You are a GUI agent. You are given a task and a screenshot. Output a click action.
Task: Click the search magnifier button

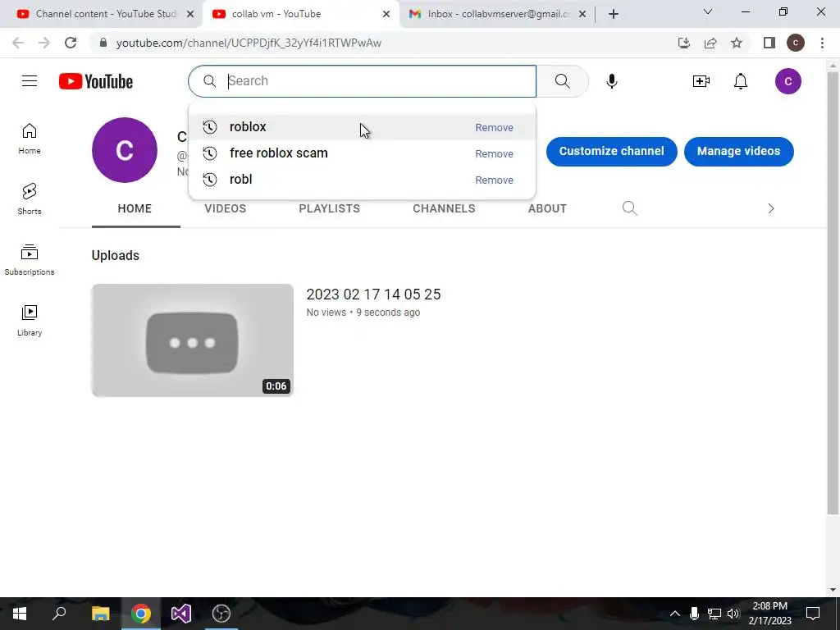point(563,81)
